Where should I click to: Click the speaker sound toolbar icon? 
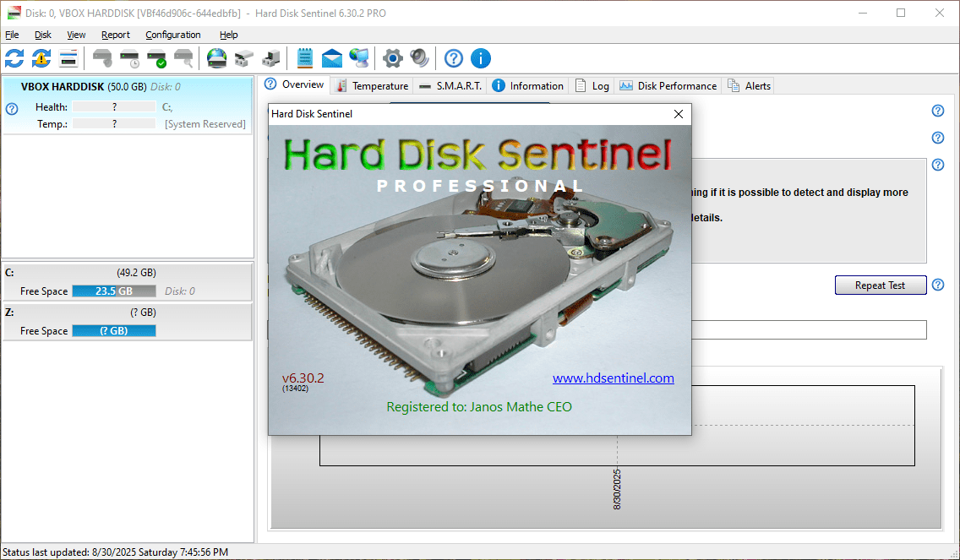click(x=419, y=58)
